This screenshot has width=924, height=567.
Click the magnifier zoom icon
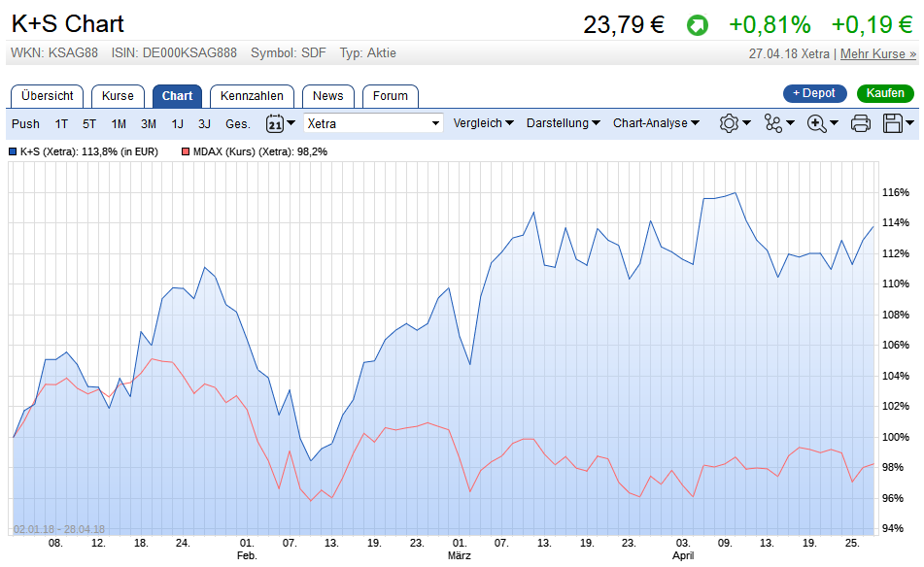817,123
